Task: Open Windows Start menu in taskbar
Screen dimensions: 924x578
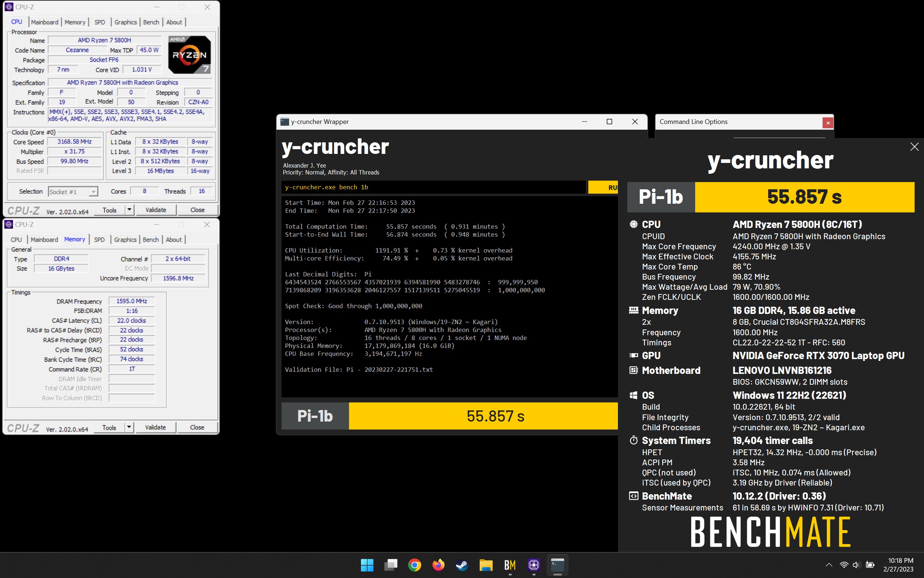Action: [367, 565]
